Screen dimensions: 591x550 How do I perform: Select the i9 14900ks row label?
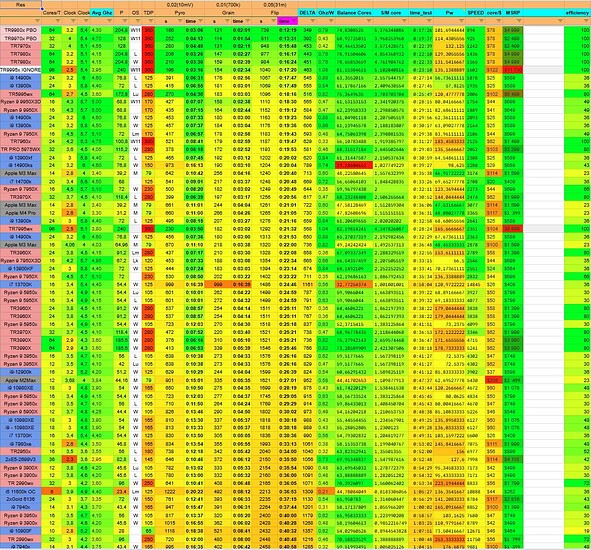coord(21,165)
